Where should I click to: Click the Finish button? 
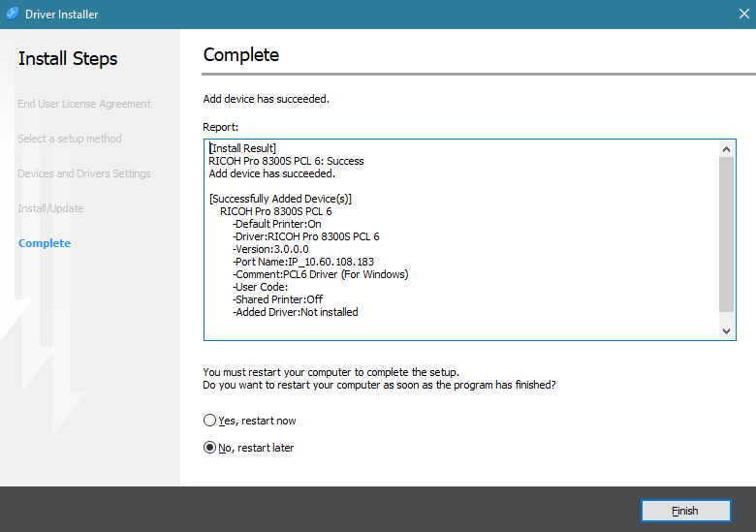point(685,511)
